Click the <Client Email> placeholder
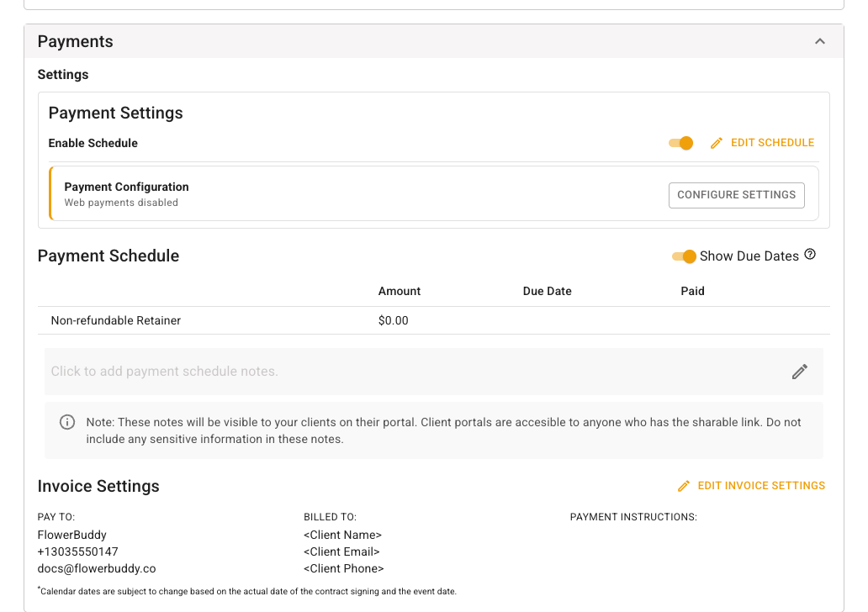This screenshot has width=868, height=612. tap(341, 551)
